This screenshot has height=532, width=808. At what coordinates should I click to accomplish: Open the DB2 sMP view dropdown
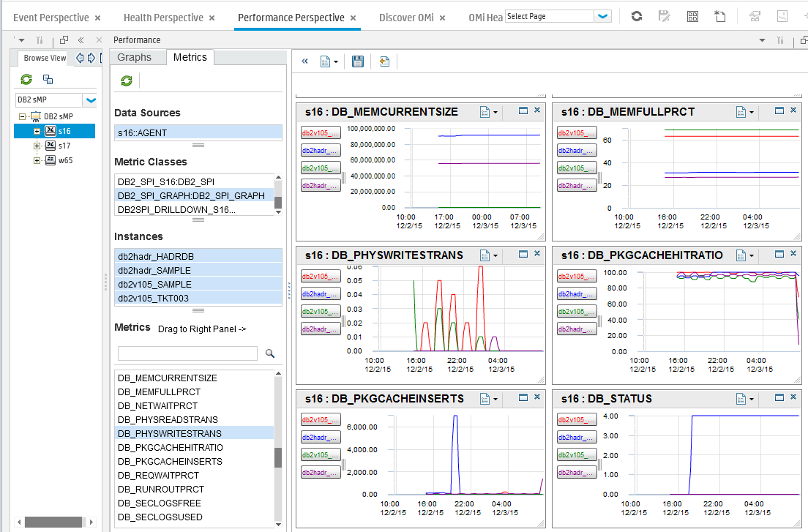(91, 100)
